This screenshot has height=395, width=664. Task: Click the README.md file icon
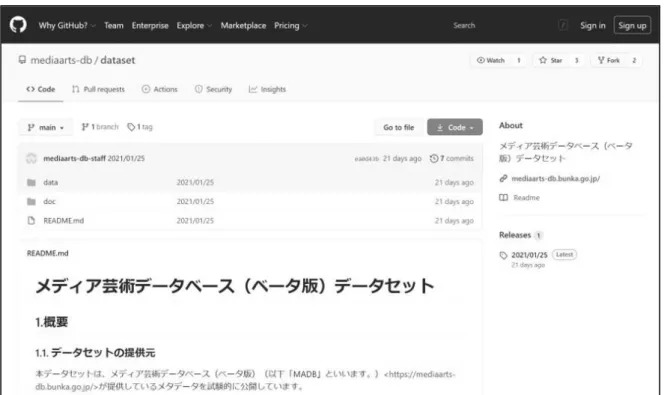(x=31, y=221)
